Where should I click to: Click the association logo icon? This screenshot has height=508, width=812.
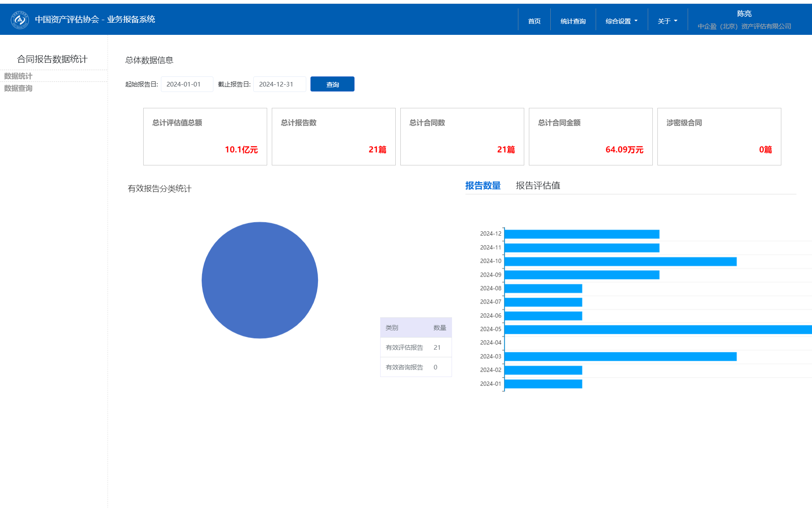tap(19, 20)
